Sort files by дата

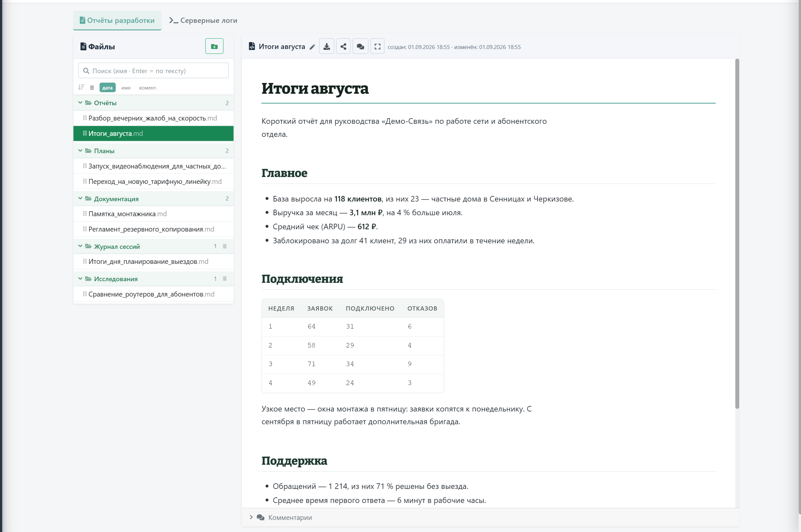tap(107, 88)
